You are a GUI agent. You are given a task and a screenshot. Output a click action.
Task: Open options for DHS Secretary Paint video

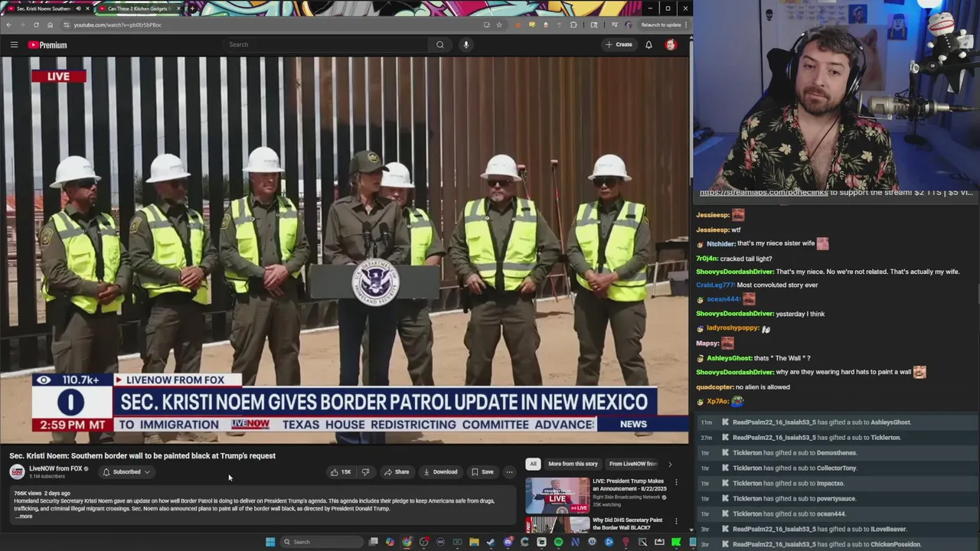pos(676,521)
